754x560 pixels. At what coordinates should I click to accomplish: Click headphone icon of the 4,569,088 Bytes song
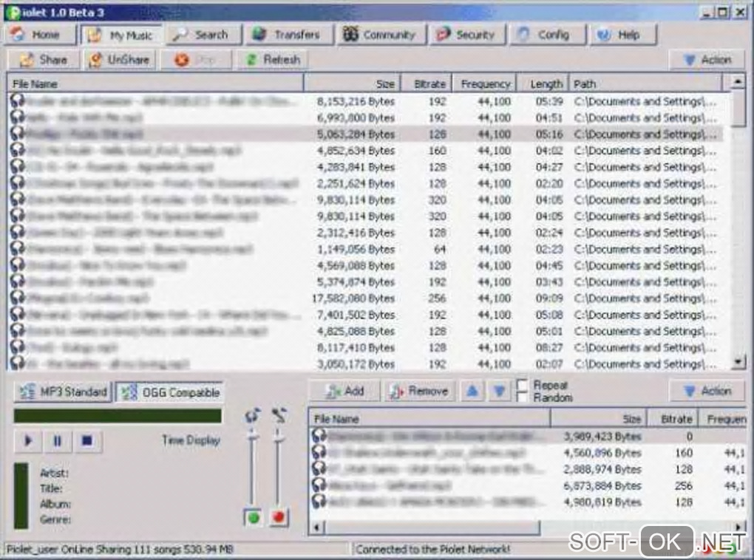tap(17, 264)
